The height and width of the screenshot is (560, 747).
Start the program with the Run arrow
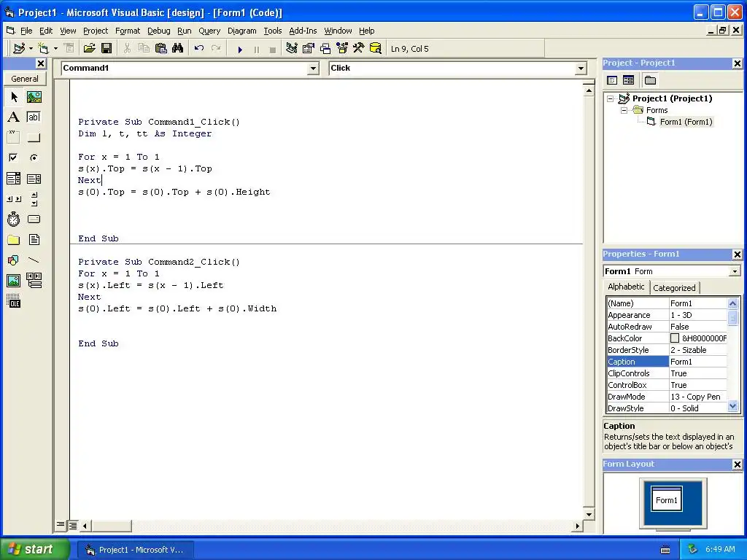[x=240, y=49]
